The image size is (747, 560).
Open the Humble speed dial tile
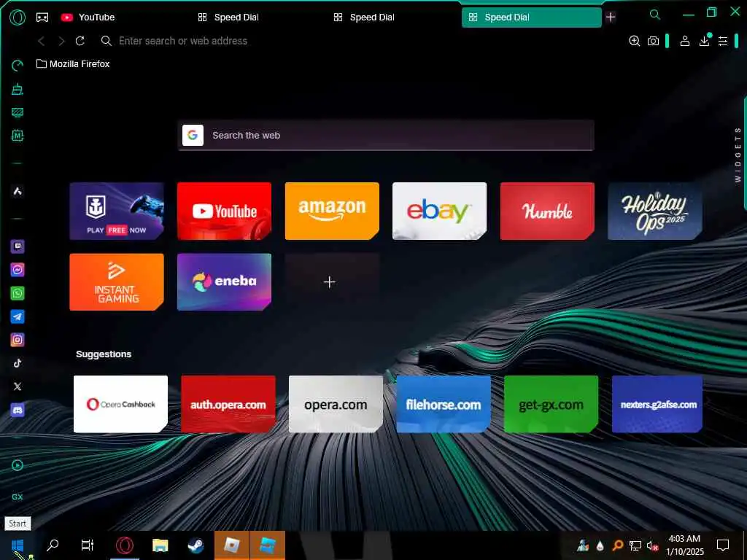click(547, 211)
